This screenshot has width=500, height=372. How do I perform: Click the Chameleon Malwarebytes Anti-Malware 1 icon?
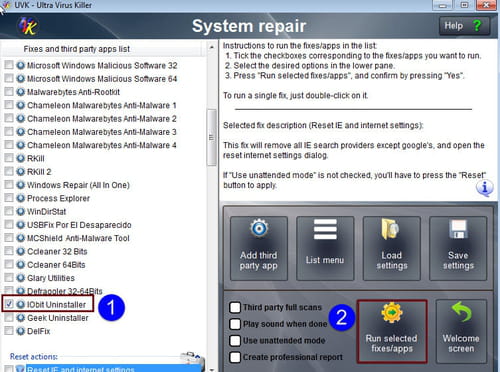(x=21, y=105)
